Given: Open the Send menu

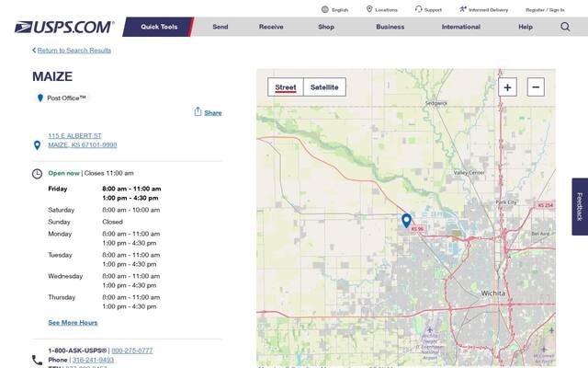Looking at the screenshot, I should [220, 27].
